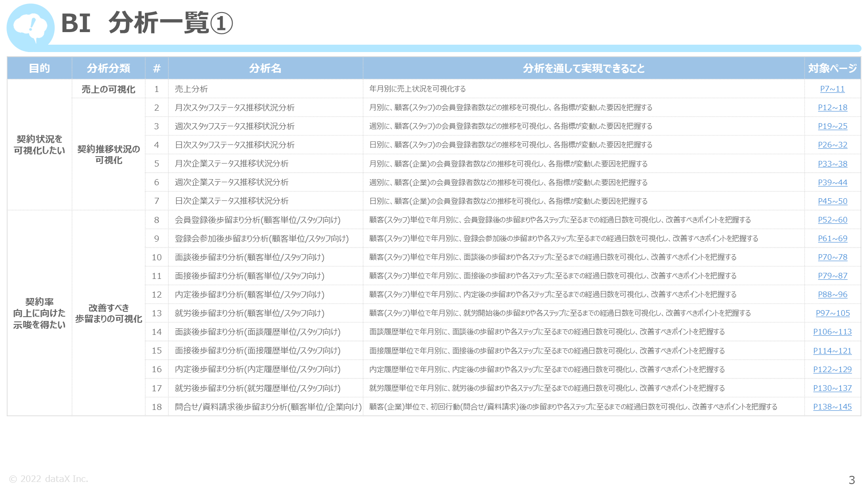Image resolution: width=868 pixels, height=488 pixels.
Task: Click the 契約推移状況の可視化 category cell
Action: coord(108,154)
